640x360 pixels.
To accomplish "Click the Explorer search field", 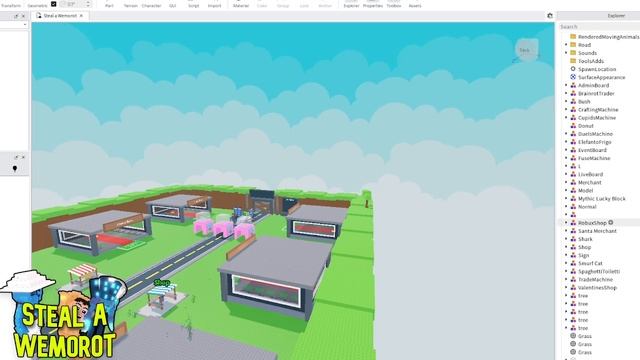I will click(599, 27).
